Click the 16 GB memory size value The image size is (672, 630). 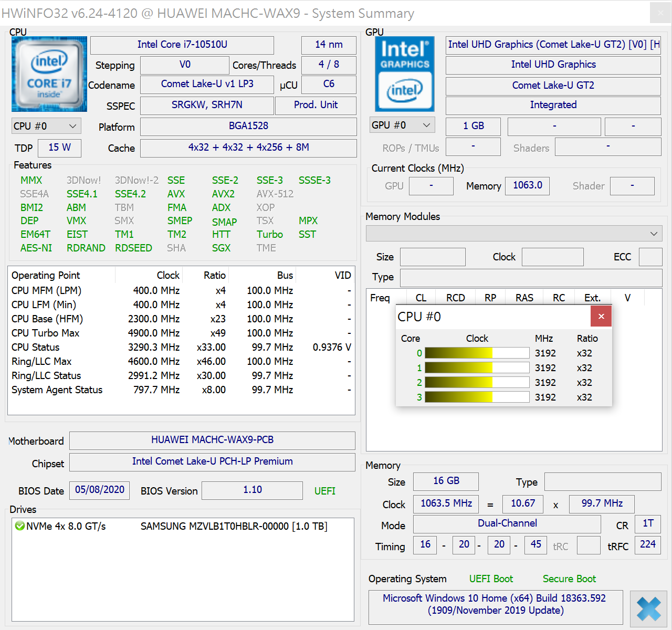pyautogui.click(x=446, y=481)
